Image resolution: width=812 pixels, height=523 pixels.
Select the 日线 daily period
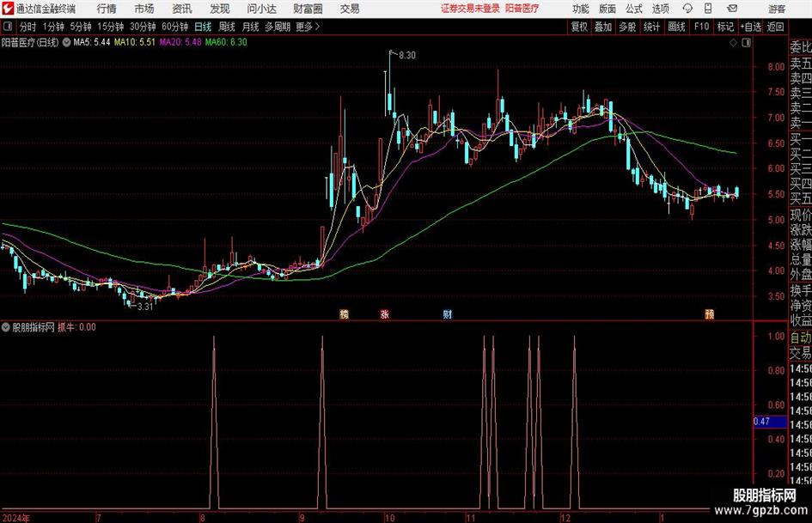click(203, 27)
